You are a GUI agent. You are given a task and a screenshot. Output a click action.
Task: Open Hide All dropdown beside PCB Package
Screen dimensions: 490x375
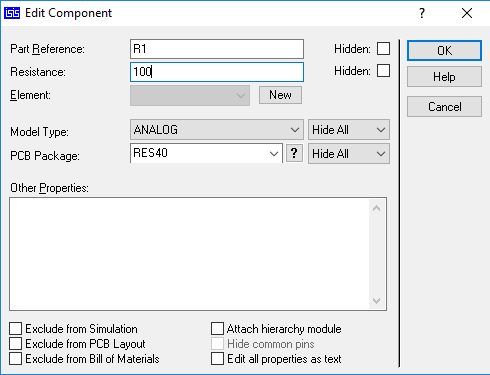349,154
